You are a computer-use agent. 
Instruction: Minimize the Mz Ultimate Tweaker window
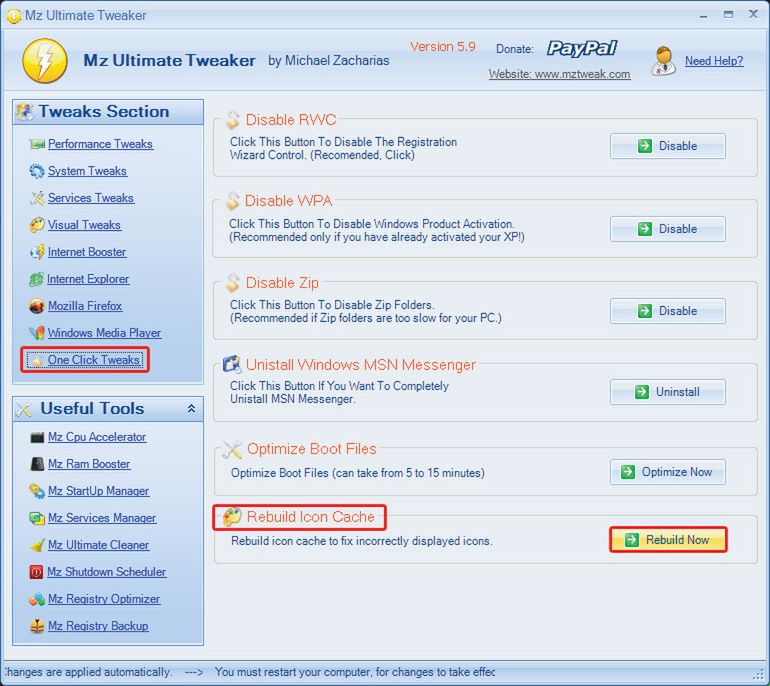704,15
